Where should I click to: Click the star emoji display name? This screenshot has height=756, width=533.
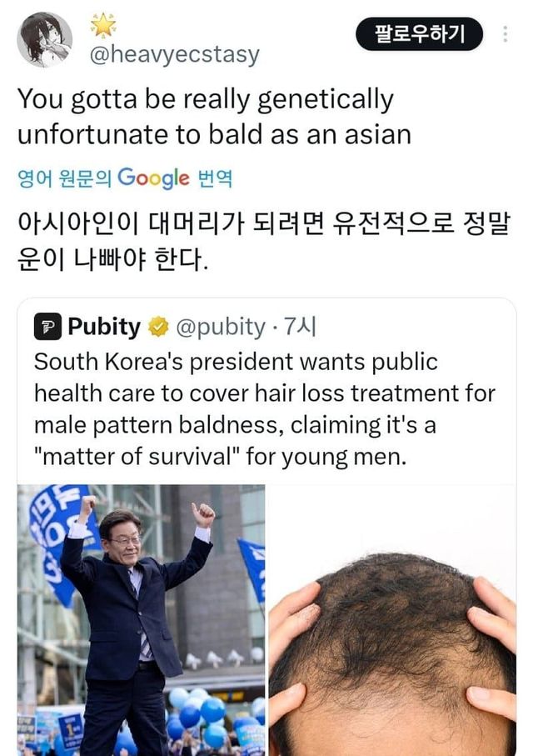(x=103, y=25)
